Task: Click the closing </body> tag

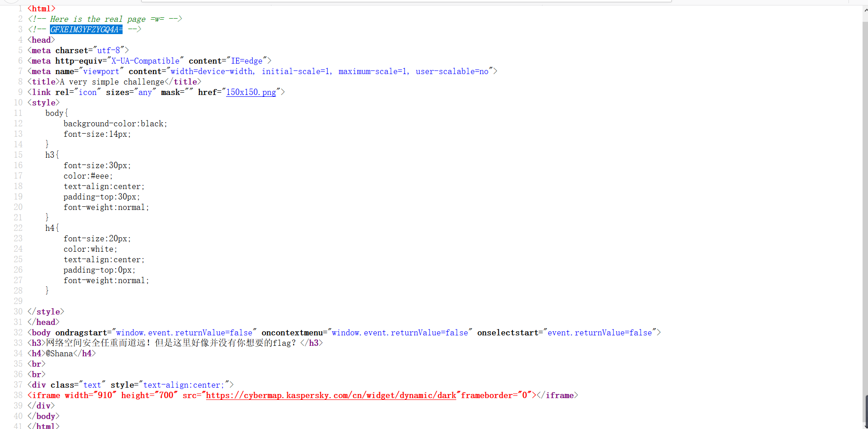Action: click(x=44, y=416)
